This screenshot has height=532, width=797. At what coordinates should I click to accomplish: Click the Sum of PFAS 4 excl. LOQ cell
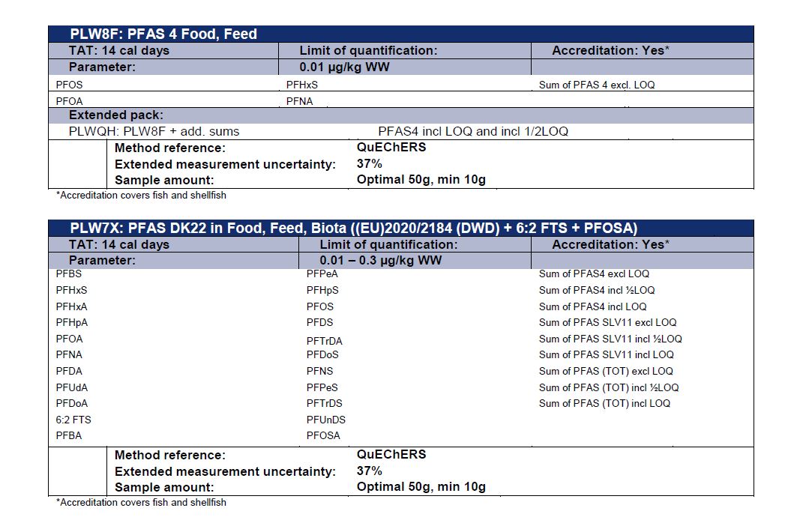point(596,85)
